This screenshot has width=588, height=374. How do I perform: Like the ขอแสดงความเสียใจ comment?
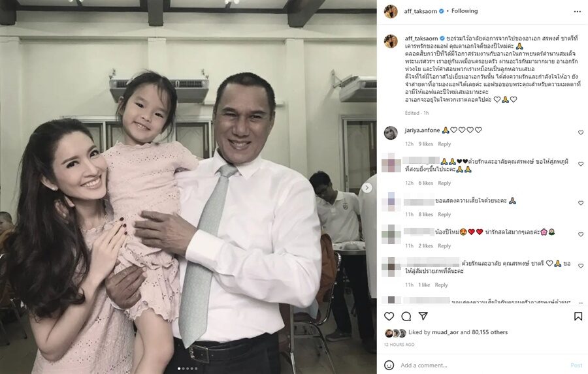(581, 203)
